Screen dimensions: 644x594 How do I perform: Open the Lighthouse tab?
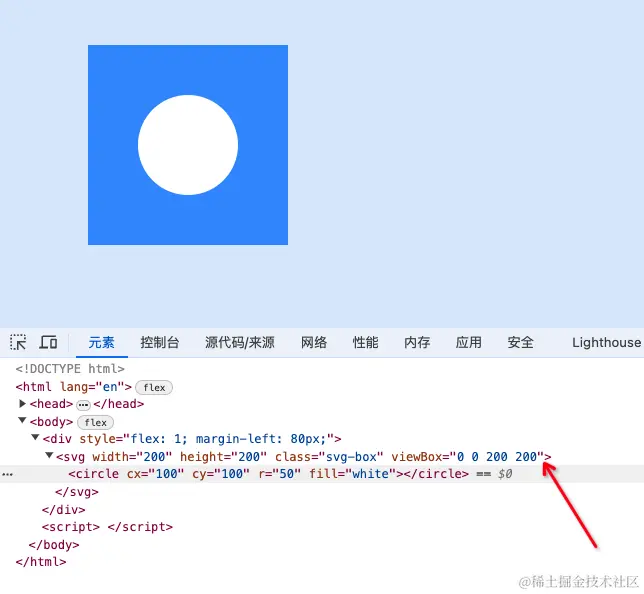[607, 342]
